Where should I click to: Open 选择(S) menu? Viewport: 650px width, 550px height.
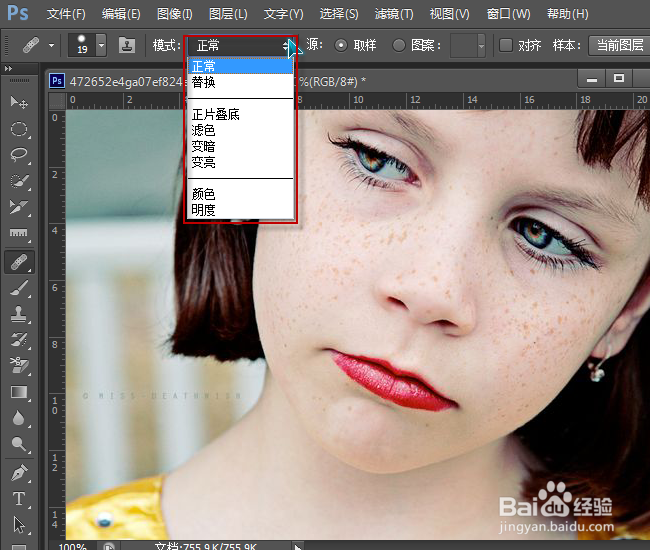339,14
